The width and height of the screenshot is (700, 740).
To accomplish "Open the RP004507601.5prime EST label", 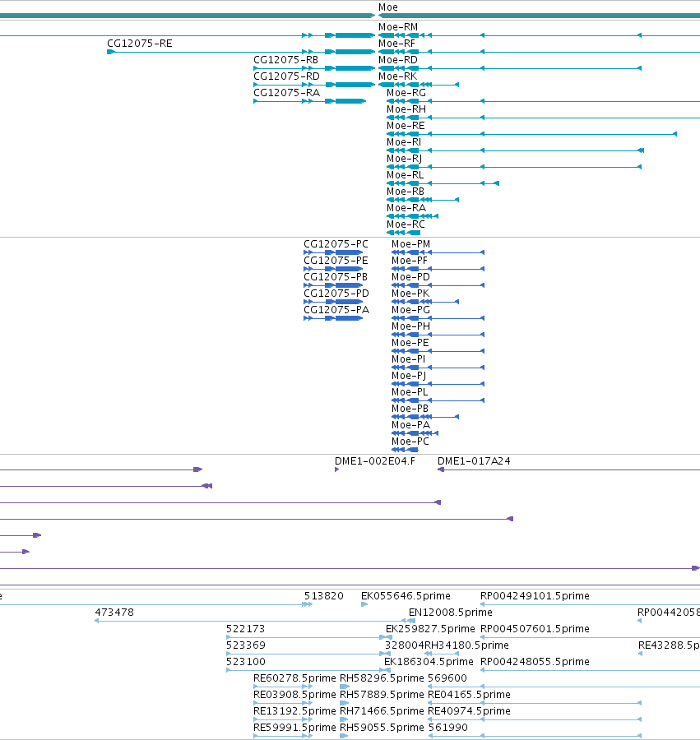I will pyautogui.click(x=535, y=629).
